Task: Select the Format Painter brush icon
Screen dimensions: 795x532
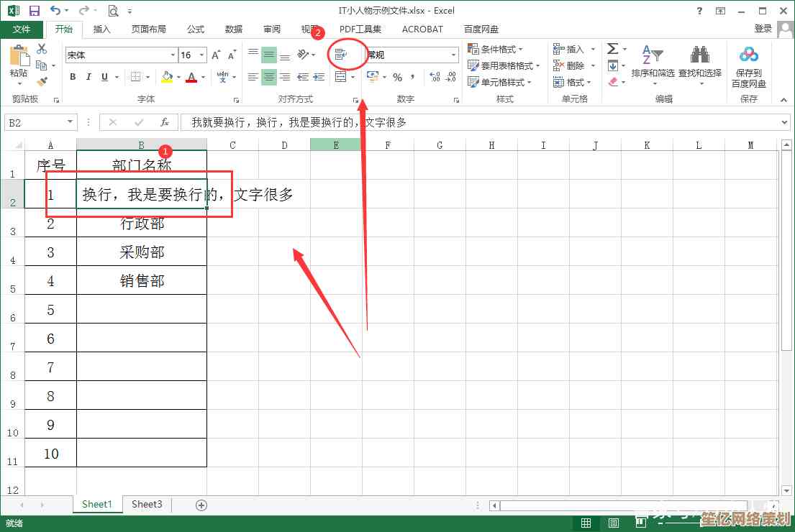Action: click(42, 82)
